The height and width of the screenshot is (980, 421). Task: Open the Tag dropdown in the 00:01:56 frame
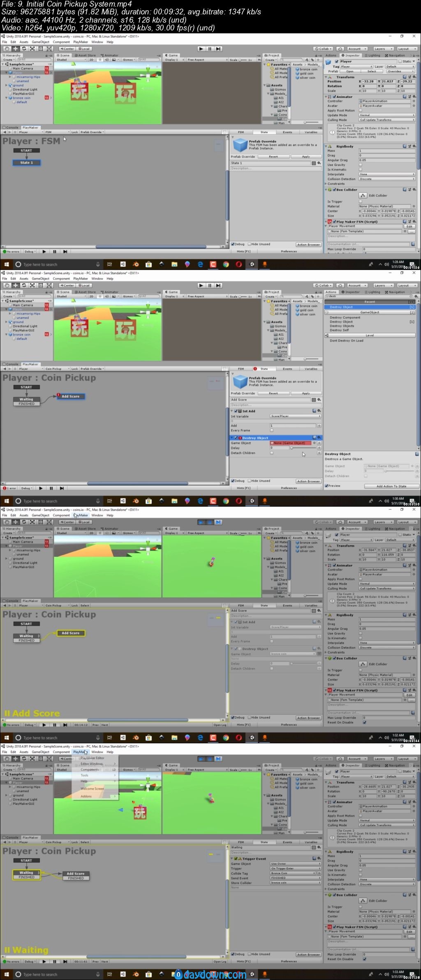click(356, 67)
